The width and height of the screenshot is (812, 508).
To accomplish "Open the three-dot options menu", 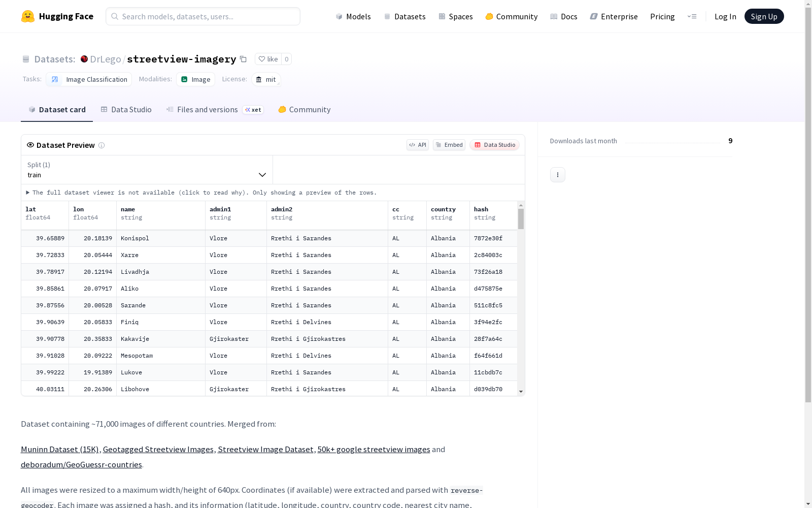I will 558,175.
